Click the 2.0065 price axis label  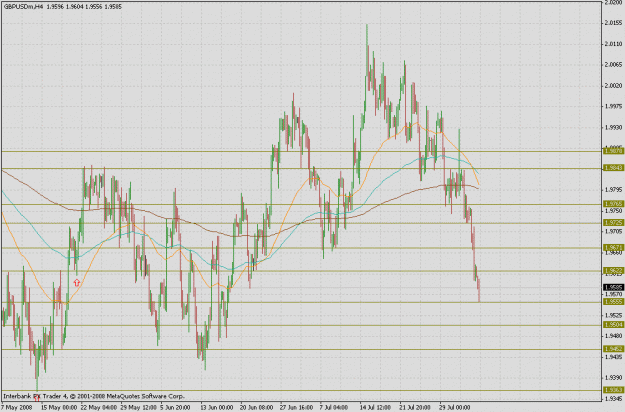tap(613, 65)
